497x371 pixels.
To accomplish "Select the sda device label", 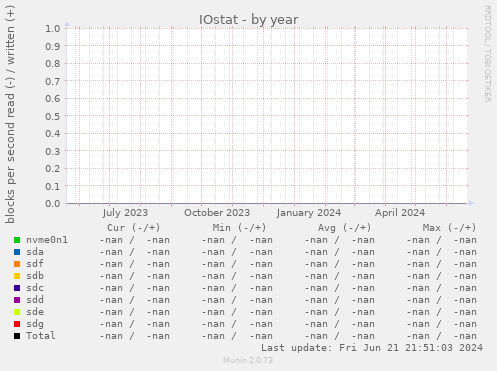I will click(35, 252).
